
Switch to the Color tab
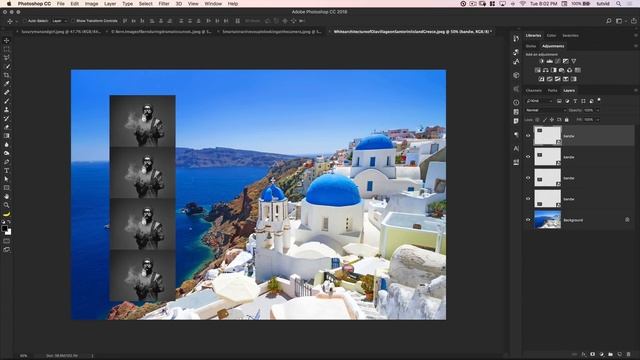tap(551, 36)
